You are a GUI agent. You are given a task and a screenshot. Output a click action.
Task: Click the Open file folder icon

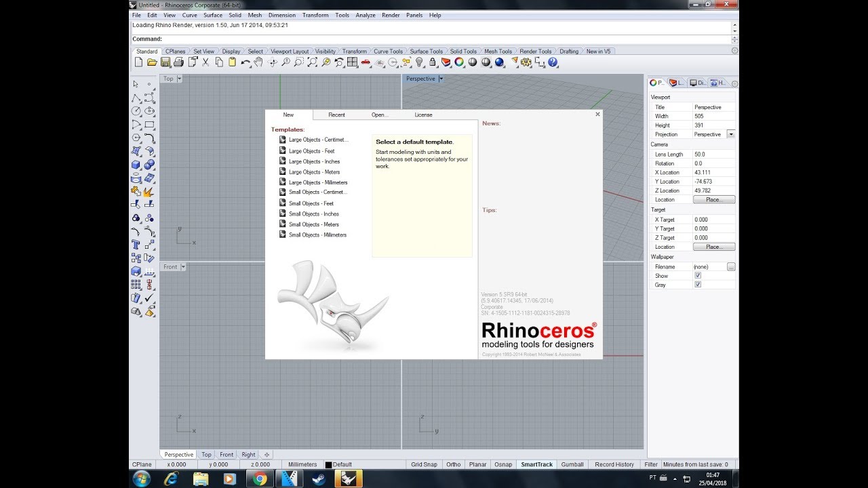(152, 62)
